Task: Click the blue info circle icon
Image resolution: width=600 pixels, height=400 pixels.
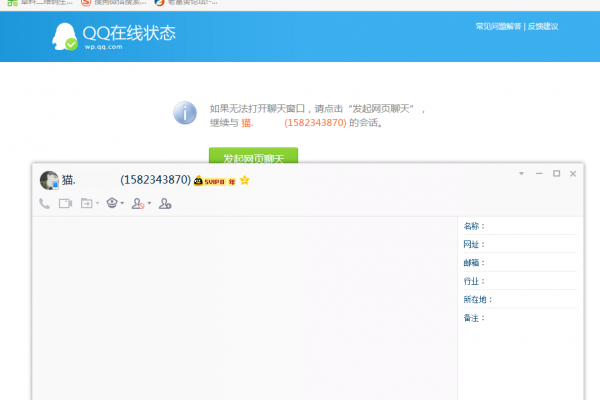Action: pos(185,113)
